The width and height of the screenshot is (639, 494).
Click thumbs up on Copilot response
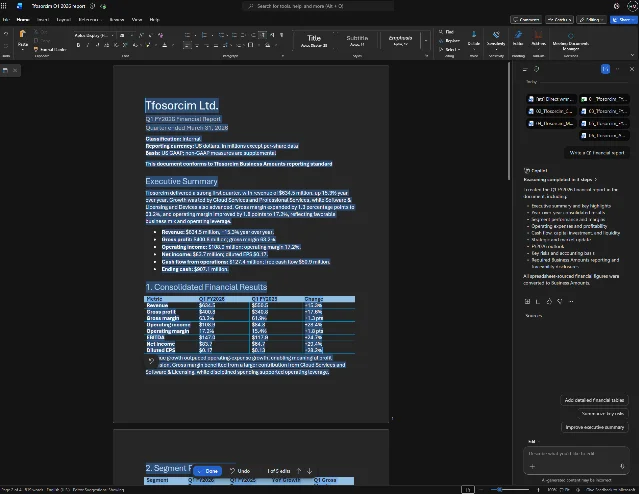(x=549, y=302)
